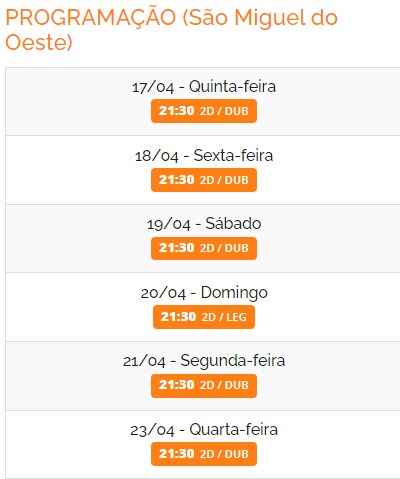Click the 20/04 - Domingo date label

coord(204,293)
